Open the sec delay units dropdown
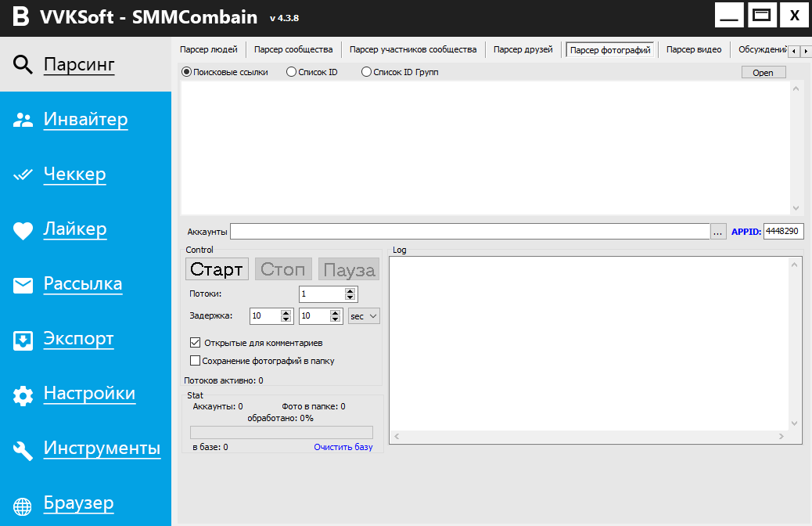 (364, 316)
